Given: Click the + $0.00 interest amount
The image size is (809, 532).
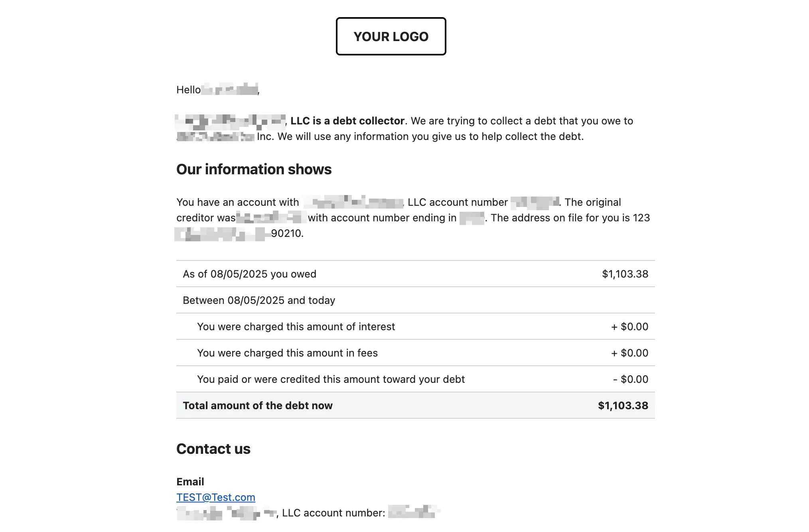Looking at the screenshot, I should pos(629,327).
